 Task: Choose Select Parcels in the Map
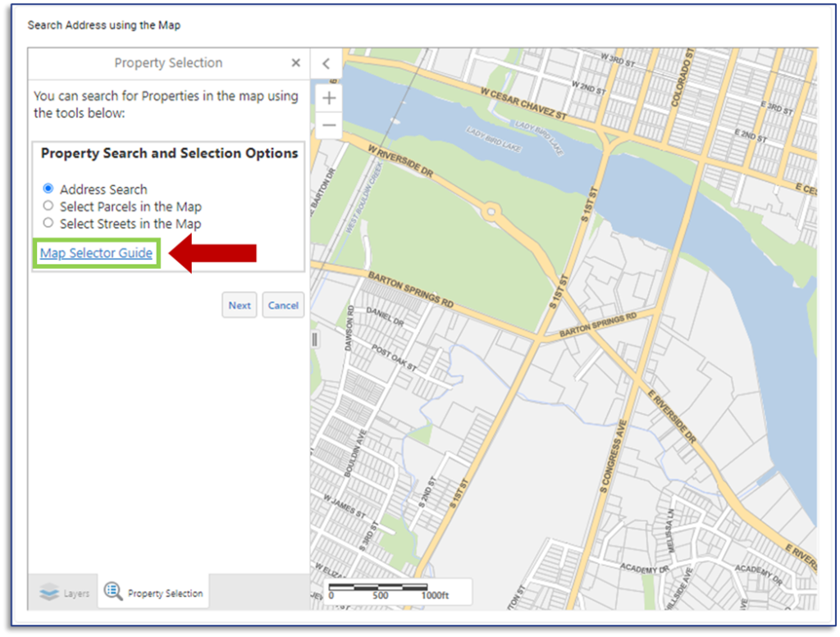pyautogui.click(x=48, y=207)
